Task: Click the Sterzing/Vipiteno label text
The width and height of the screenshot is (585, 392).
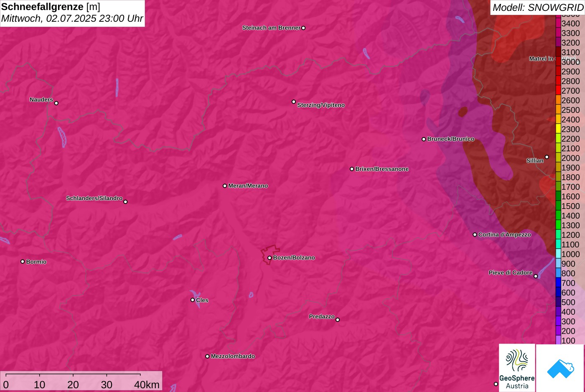Action: (321, 105)
